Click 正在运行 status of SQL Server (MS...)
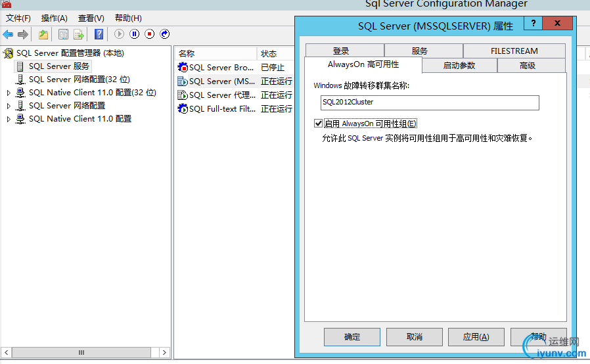This screenshot has height=364, width=590. coord(277,81)
